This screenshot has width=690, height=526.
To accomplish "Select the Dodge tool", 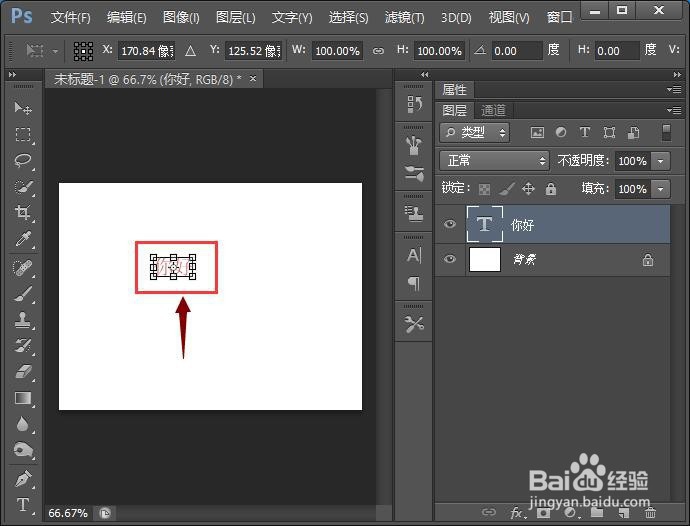I will 22,450.
